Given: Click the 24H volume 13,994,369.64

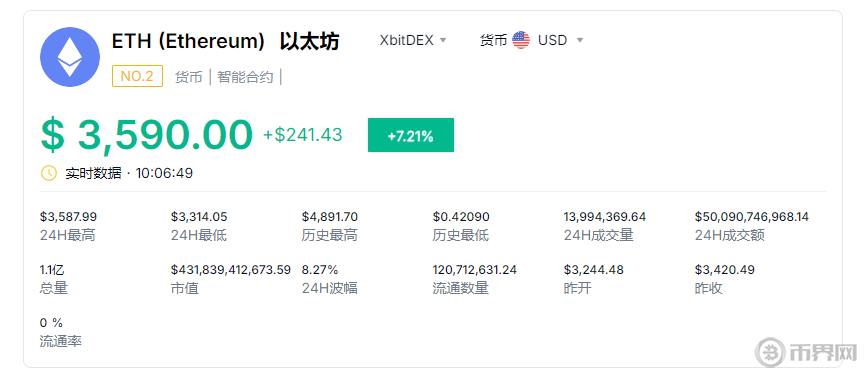Looking at the screenshot, I should [x=605, y=217].
